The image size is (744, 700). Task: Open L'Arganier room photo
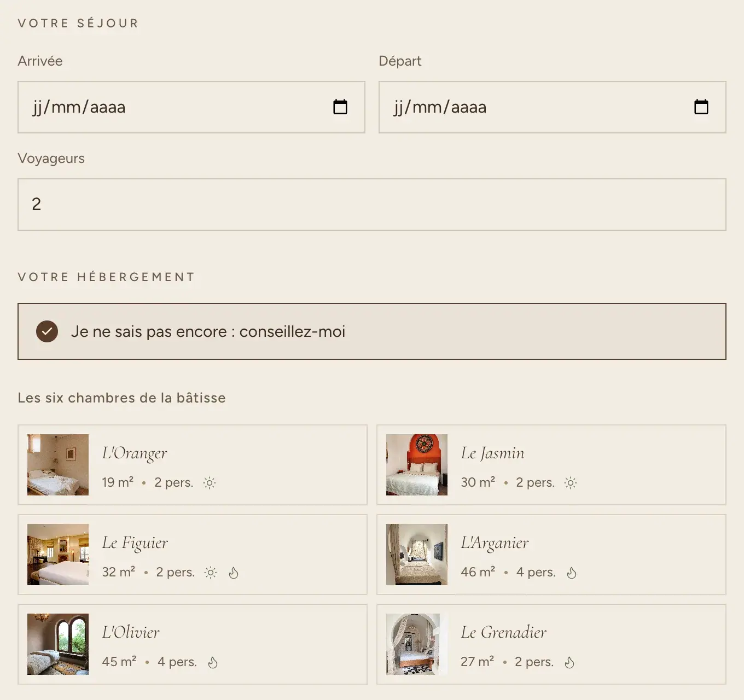pyautogui.click(x=417, y=555)
